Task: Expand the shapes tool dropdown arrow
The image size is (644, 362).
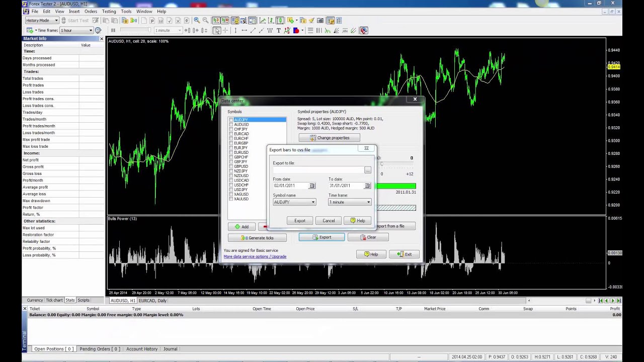Action: pos(301,31)
